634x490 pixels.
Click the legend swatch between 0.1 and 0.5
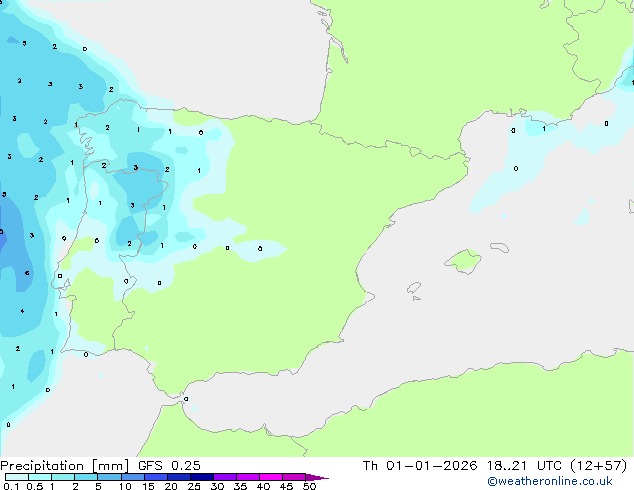tap(17, 477)
